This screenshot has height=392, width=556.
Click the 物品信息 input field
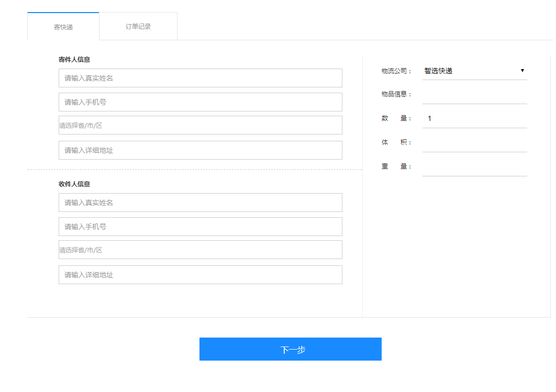(x=474, y=95)
